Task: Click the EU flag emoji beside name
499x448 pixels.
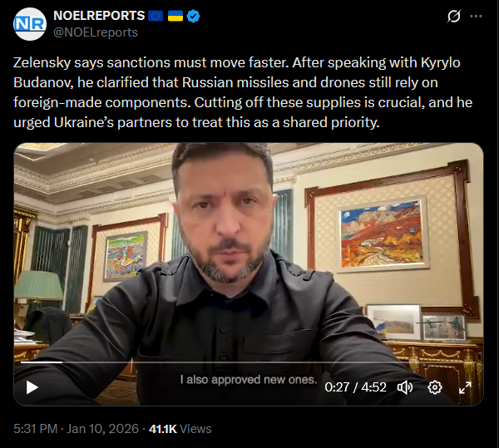Action: click(156, 16)
